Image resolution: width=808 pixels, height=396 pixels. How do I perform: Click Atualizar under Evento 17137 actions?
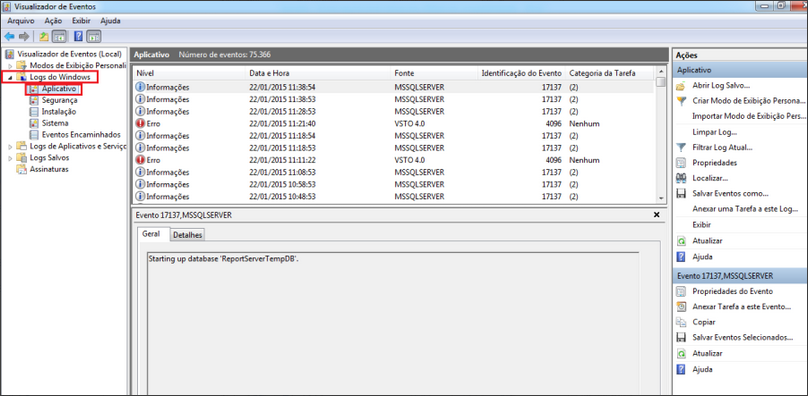pos(707,354)
